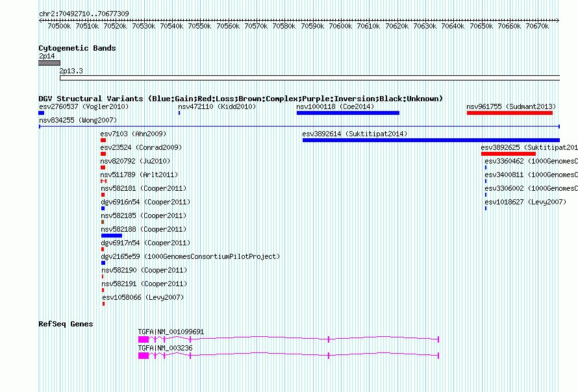The image size is (578, 392).
Task: Click the red esv3892625 loss bar
Action: [x=508, y=154]
